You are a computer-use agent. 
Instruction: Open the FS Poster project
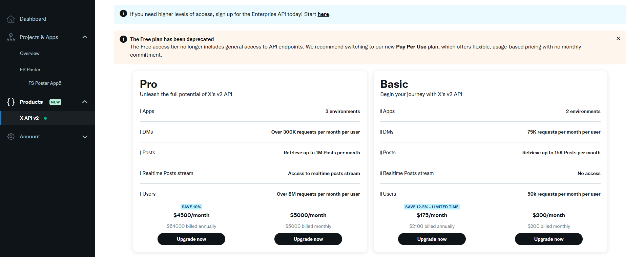30,70
